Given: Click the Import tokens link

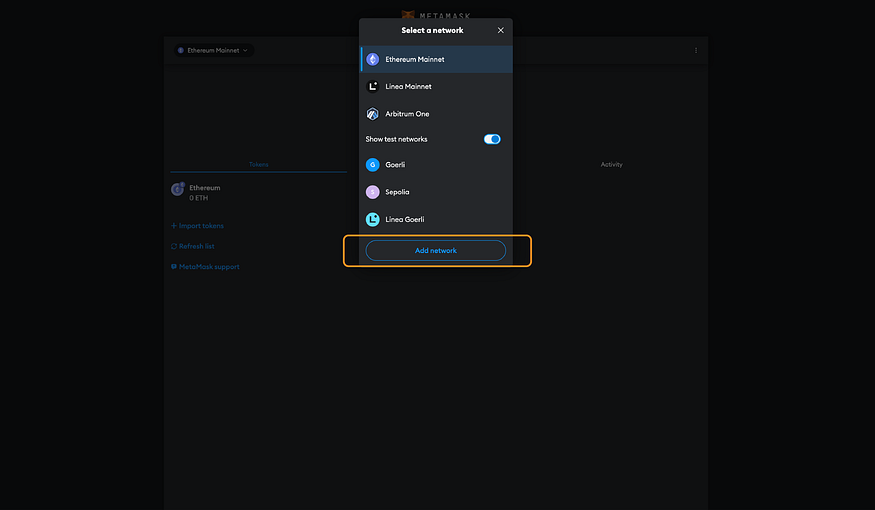Looking at the screenshot, I should tap(197, 226).
